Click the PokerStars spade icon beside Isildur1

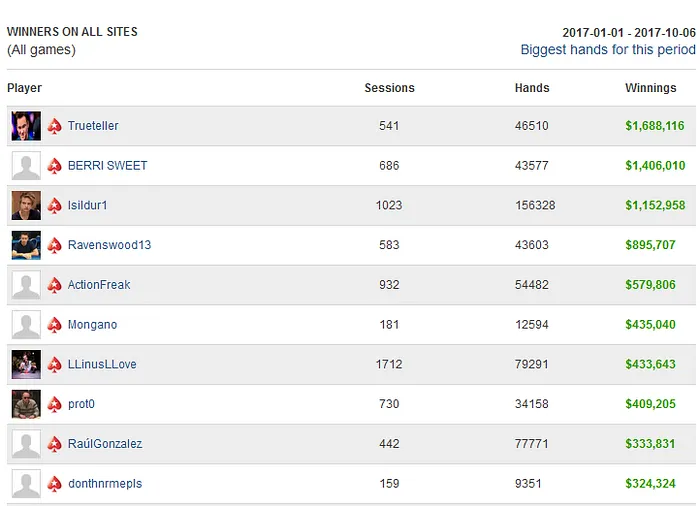(55, 206)
